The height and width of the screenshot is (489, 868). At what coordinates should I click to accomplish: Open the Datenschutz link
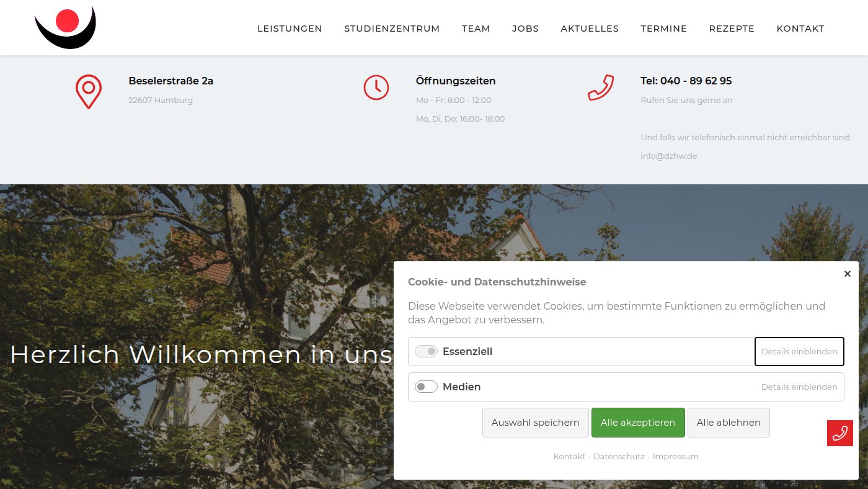(x=619, y=456)
